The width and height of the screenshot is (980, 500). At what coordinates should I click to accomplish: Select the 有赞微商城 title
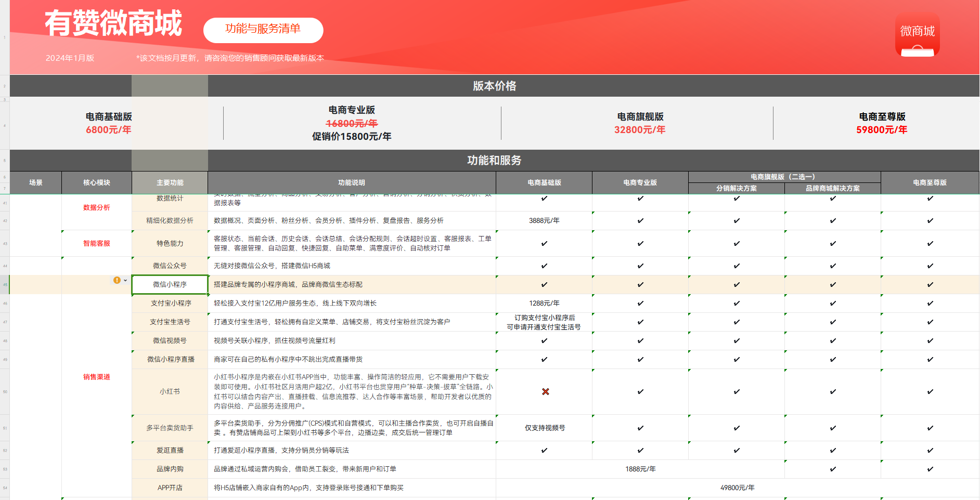(x=113, y=23)
